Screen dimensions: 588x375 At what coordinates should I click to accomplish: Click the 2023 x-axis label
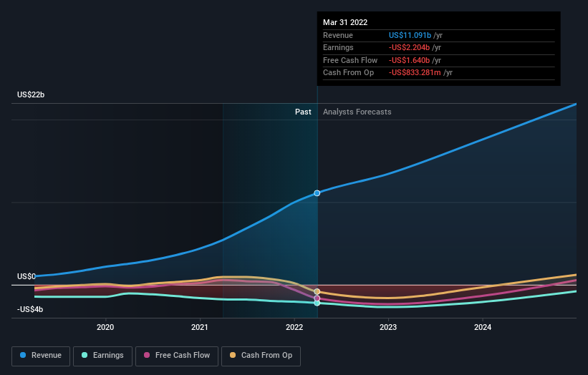388,328
